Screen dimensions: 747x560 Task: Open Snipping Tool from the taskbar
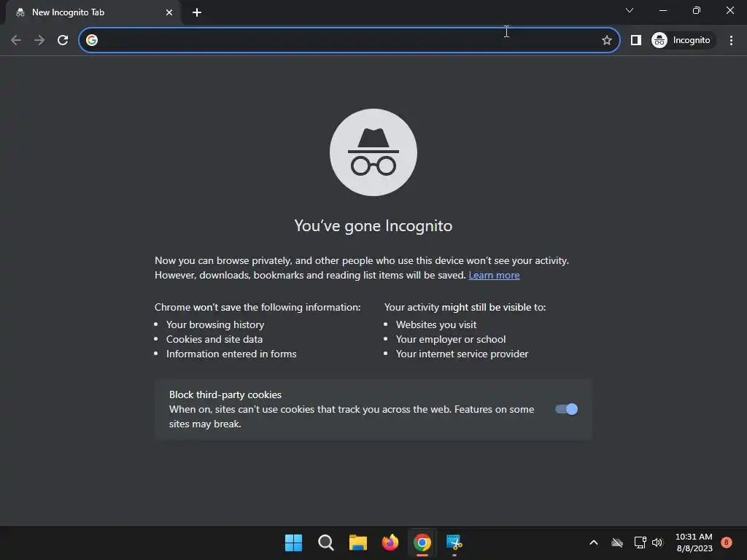[454, 542]
